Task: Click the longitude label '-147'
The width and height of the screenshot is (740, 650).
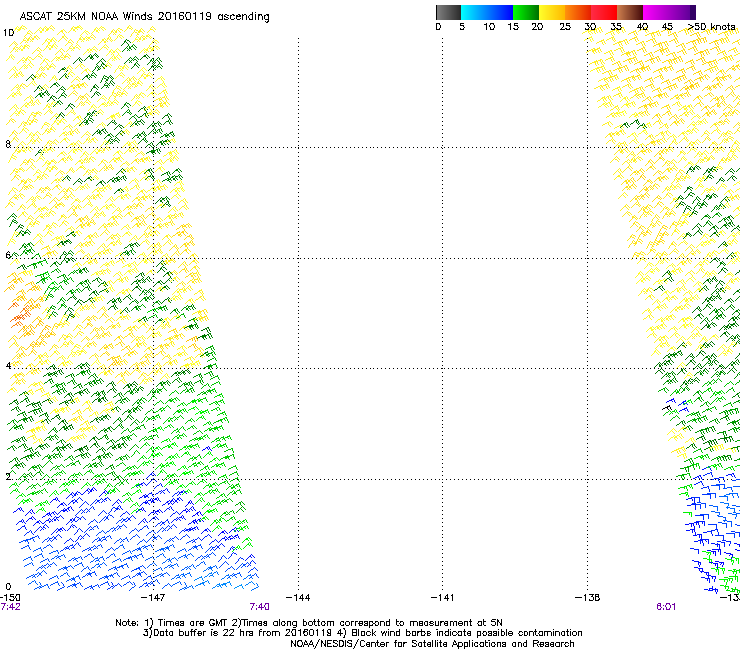Action: (153, 598)
